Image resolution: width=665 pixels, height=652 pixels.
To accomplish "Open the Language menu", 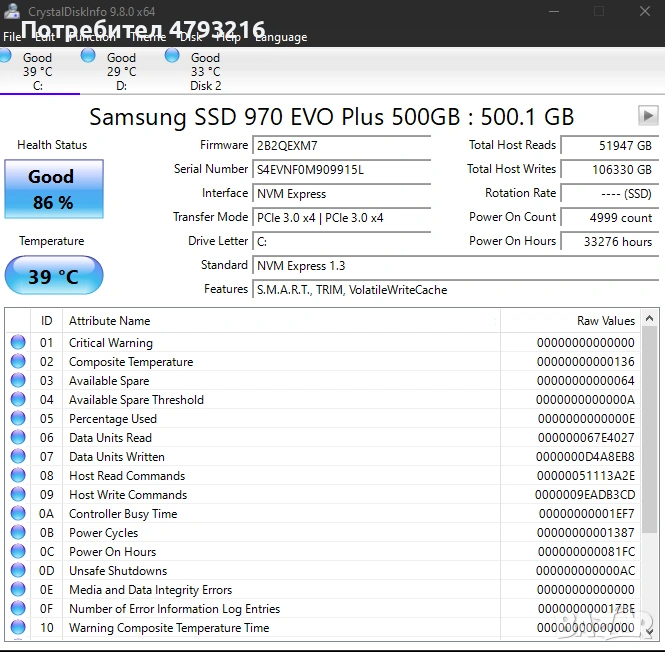I will [x=281, y=37].
